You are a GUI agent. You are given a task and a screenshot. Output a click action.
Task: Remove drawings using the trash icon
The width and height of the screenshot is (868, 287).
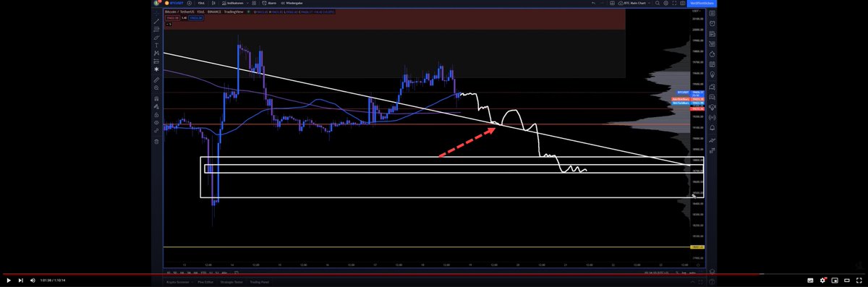coord(156,141)
